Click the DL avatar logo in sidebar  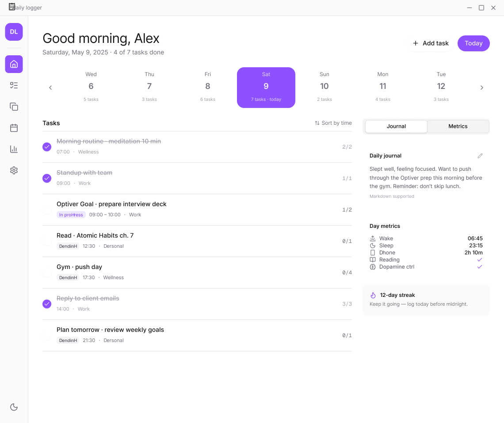coord(14,32)
